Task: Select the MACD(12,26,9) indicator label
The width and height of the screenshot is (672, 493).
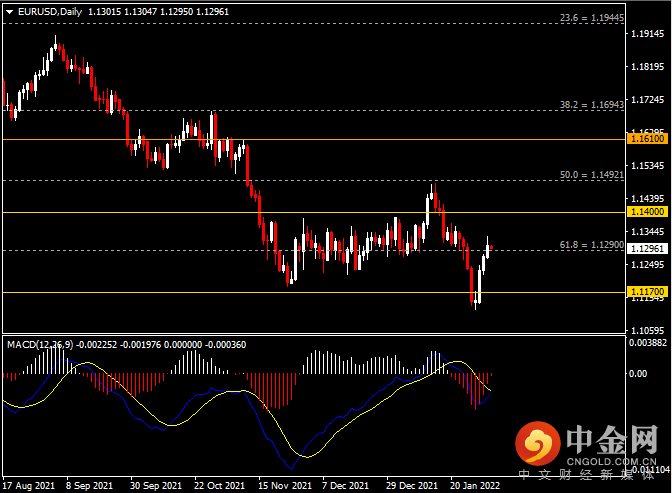Action: point(40,344)
